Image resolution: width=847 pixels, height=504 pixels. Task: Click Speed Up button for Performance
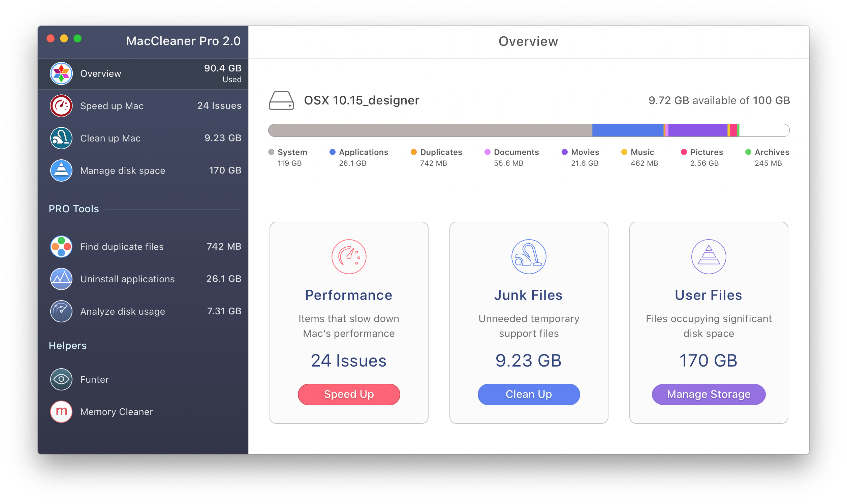pos(349,393)
